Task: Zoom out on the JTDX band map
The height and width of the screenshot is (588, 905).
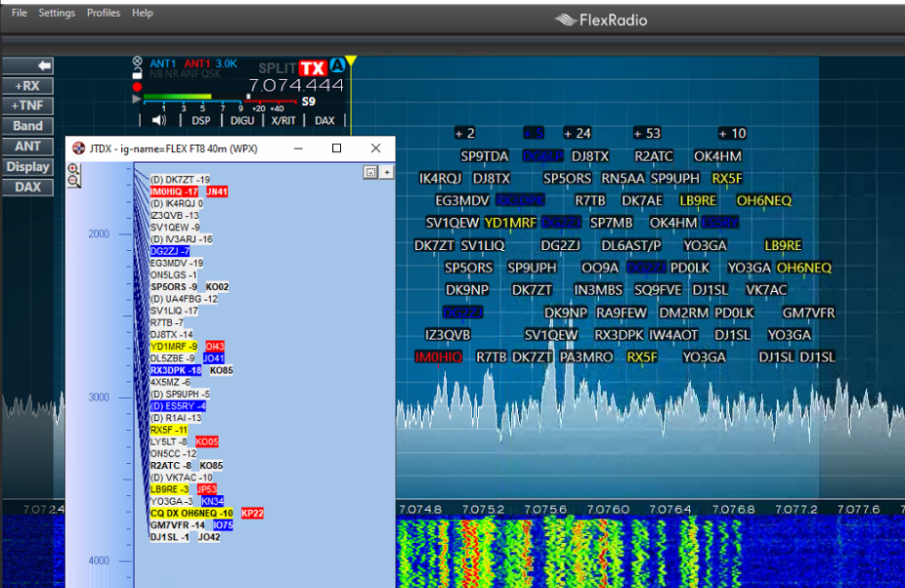Action: coord(73,182)
